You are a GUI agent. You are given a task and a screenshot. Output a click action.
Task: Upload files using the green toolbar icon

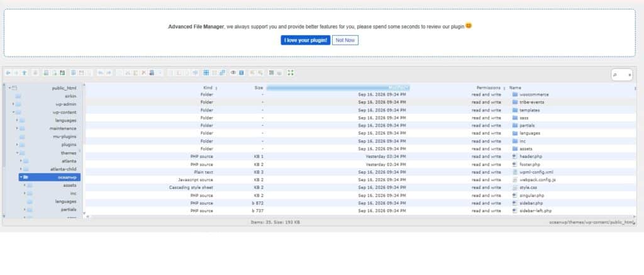(62, 73)
